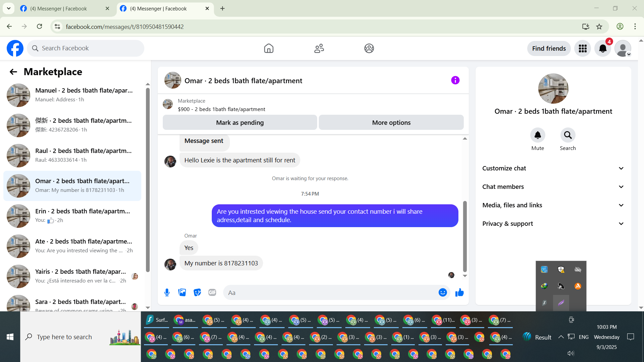
Task: Go back using the Marketplace back arrow
Action: (13, 72)
